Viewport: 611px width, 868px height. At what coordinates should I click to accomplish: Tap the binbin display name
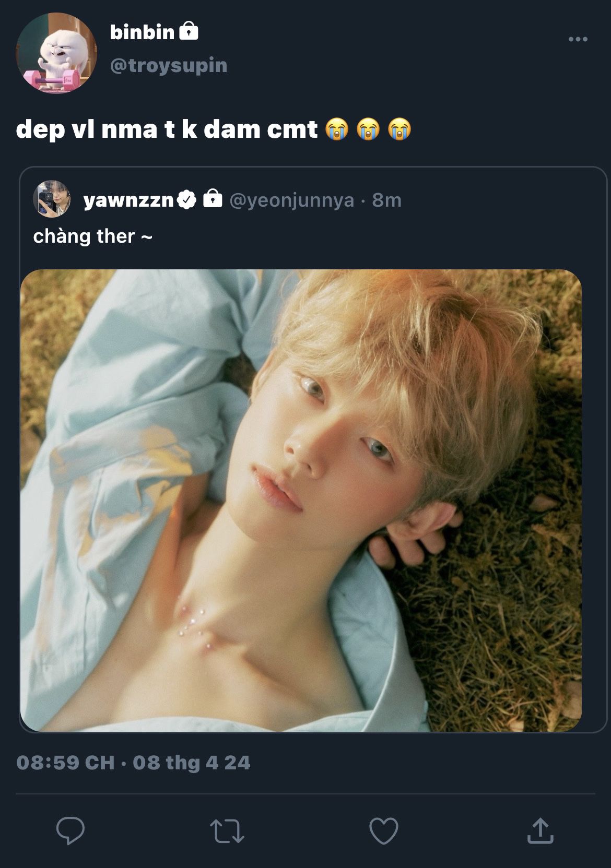142,32
